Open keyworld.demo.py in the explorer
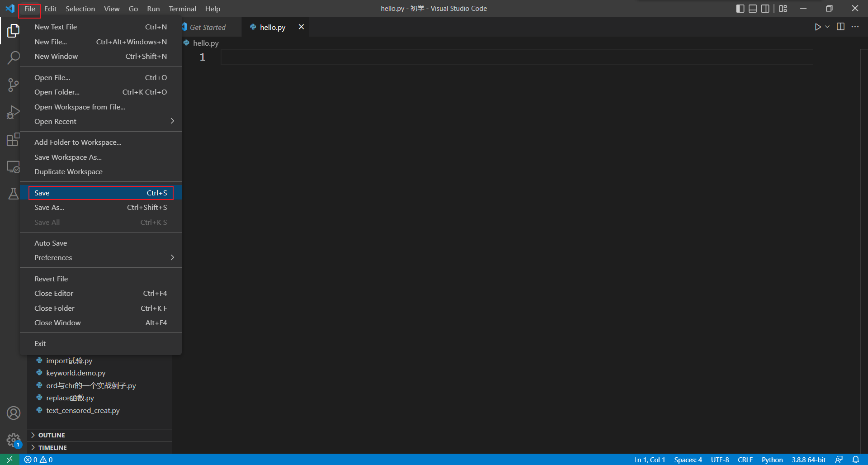The width and height of the screenshot is (868, 465). 75,373
